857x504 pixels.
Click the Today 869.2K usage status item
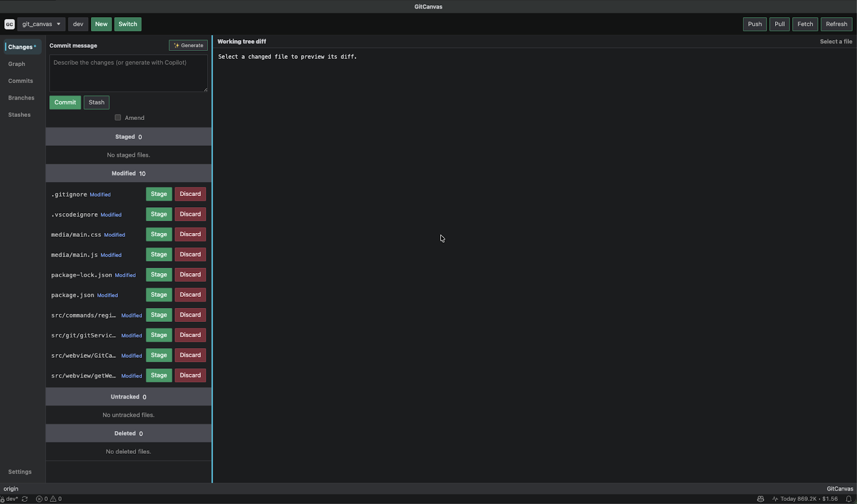click(x=805, y=499)
